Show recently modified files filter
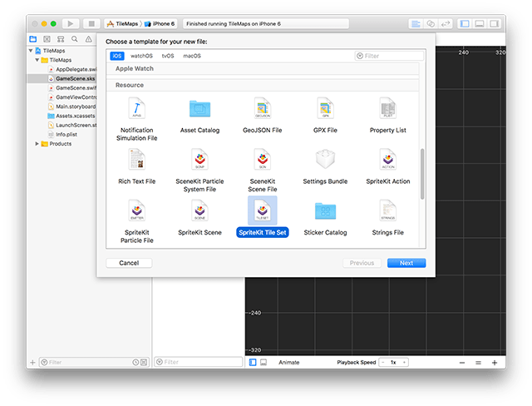Screen dimensions: 532x406 click(x=135, y=362)
